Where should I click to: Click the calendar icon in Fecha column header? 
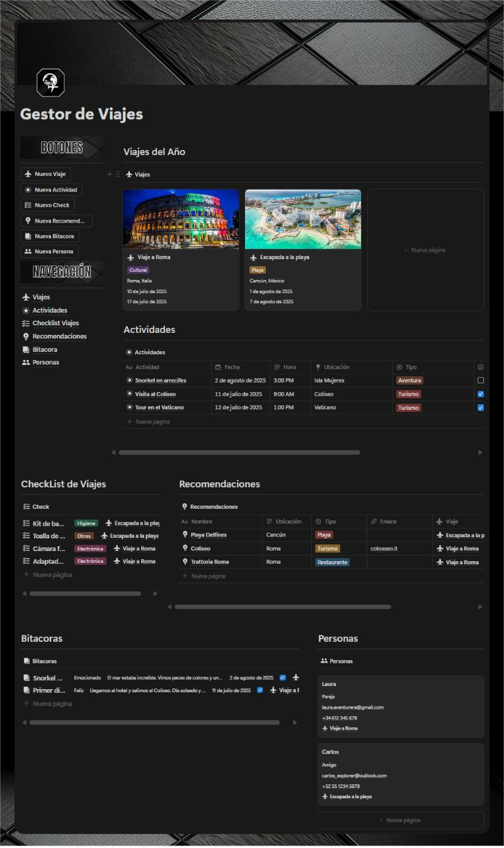tap(218, 367)
